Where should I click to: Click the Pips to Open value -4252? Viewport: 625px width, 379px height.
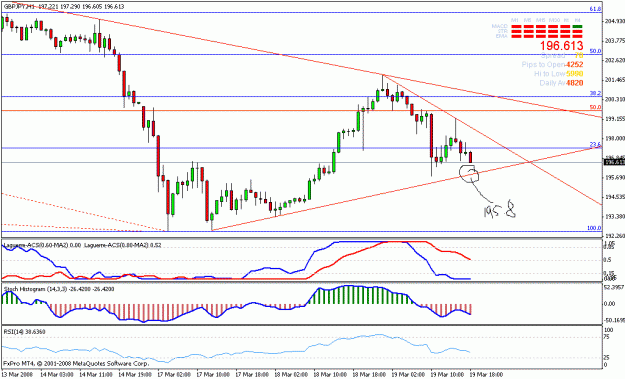[574, 65]
